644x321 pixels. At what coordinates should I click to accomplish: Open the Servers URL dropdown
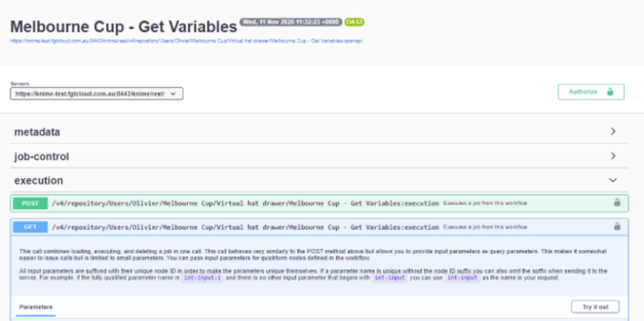[x=96, y=94]
